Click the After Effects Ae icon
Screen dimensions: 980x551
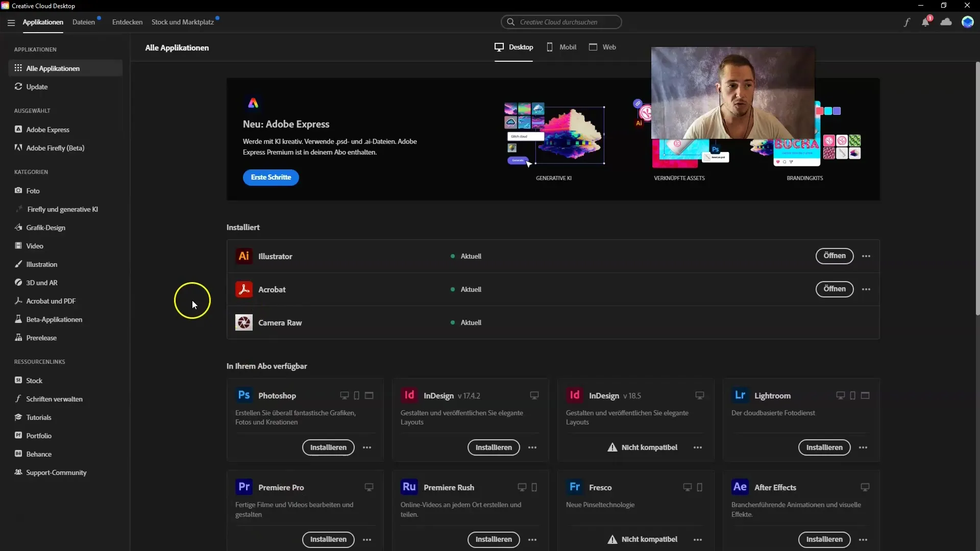pyautogui.click(x=740, y=487)
